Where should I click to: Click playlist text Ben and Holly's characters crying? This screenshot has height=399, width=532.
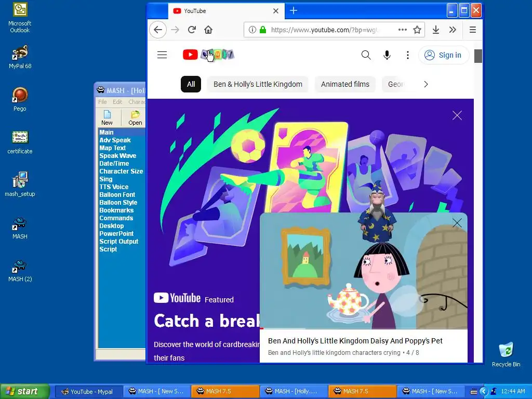(x=334, y=353)
